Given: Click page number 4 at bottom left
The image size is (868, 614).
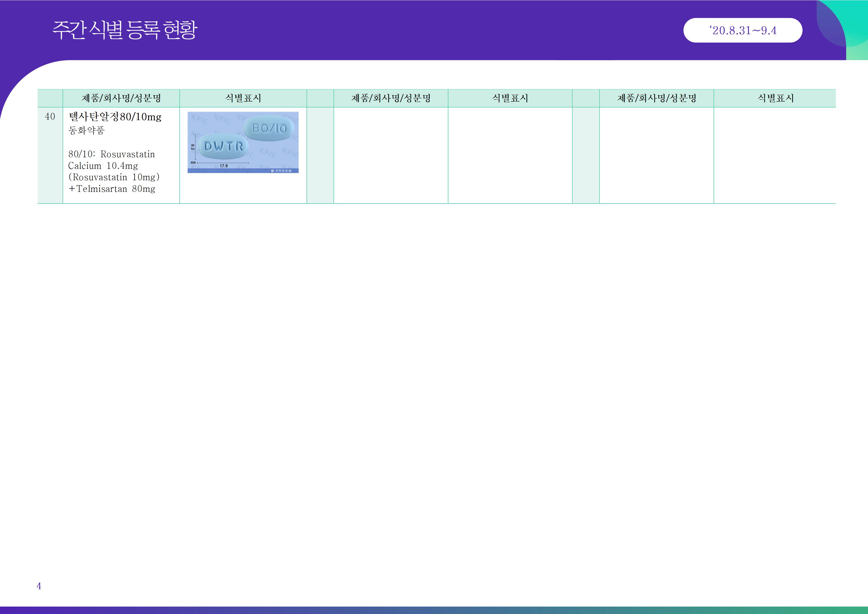Looking at the screenshot, I should [39, 586].
